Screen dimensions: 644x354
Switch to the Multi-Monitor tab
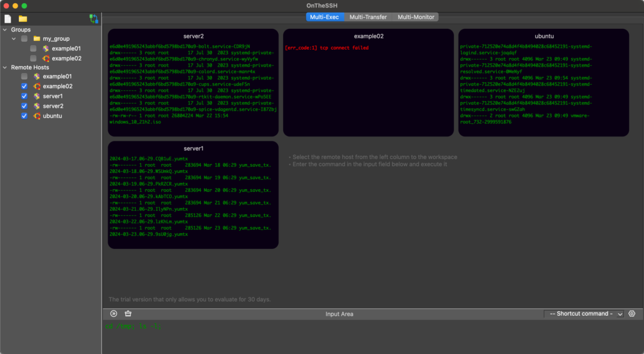coord(416,17)
